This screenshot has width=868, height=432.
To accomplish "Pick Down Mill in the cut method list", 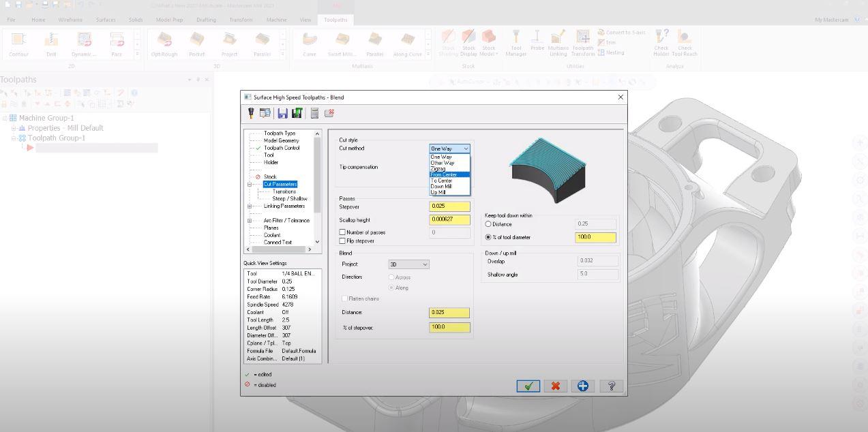I will coord(449,186).
